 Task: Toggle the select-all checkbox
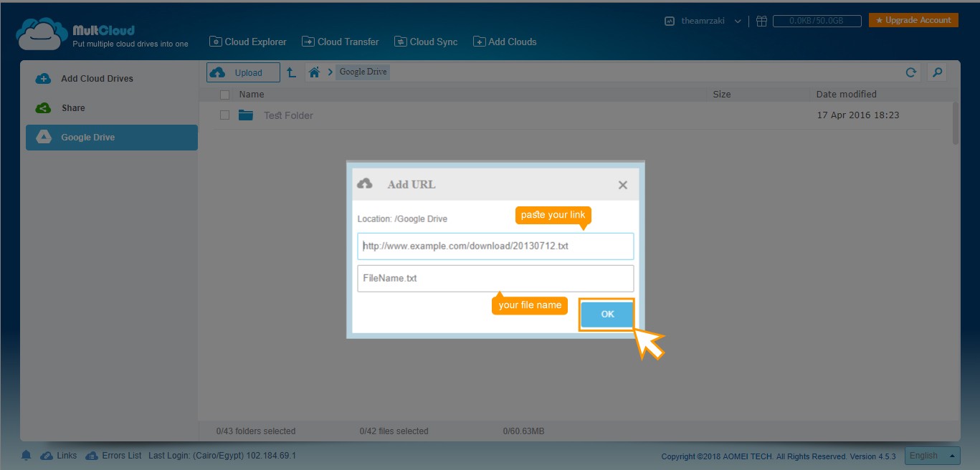pyautogui.click(x=224, y=95)
